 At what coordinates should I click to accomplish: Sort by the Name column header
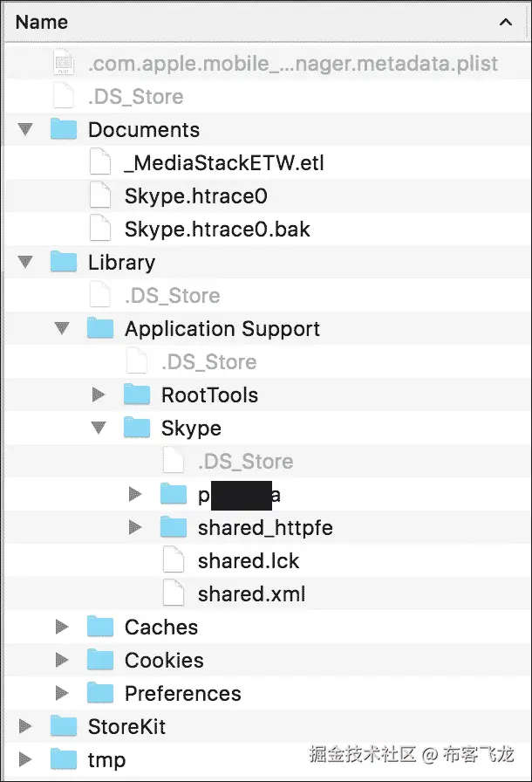click(42, 22)
